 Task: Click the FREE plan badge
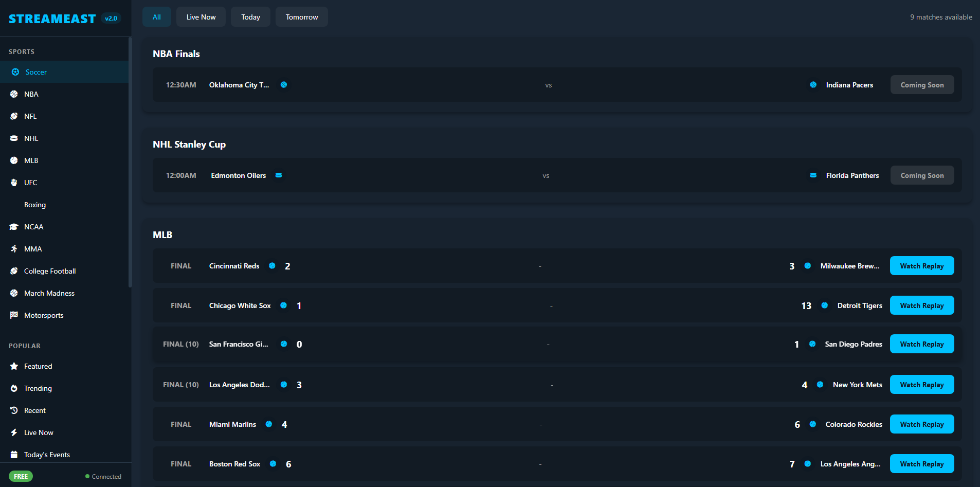21,477
